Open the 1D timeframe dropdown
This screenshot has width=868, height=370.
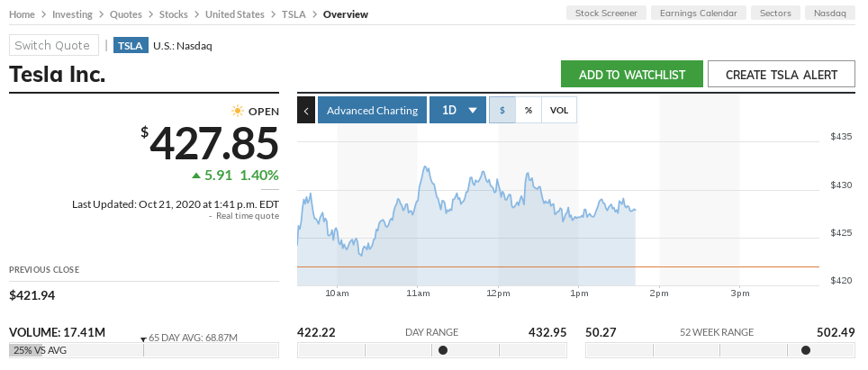click(457, 110)
